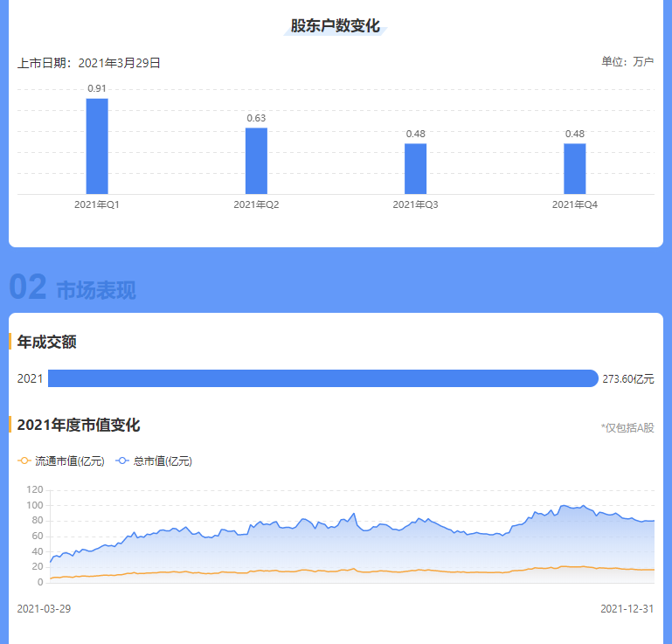672x644 pixels.
Task: Click the blue 总市值 legend marker icon
Action: point(122,461)
